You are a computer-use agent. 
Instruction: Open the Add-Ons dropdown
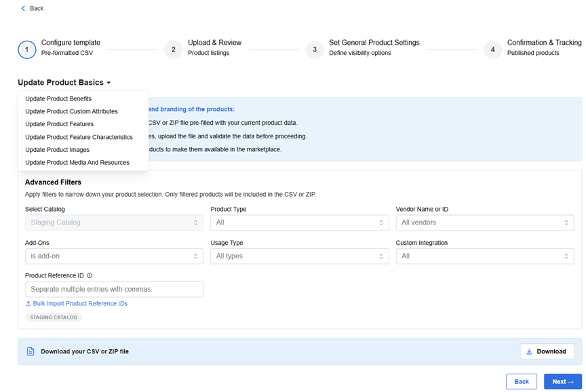(114, 256)
